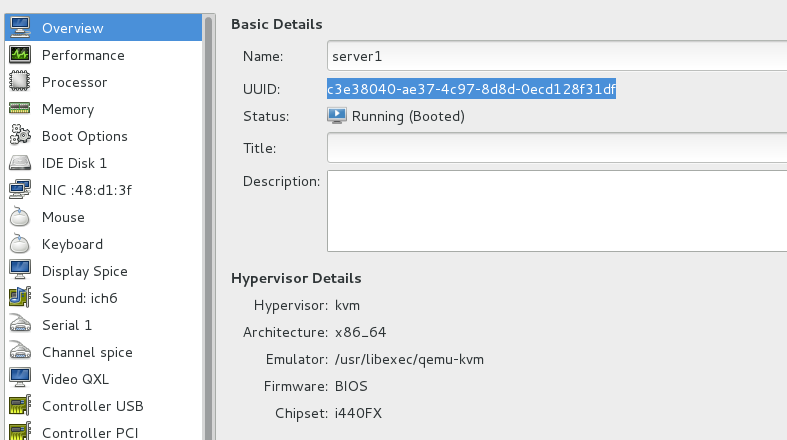Select Sound: ich6 entry
This screenshot has height=440, width=787.
103,298
